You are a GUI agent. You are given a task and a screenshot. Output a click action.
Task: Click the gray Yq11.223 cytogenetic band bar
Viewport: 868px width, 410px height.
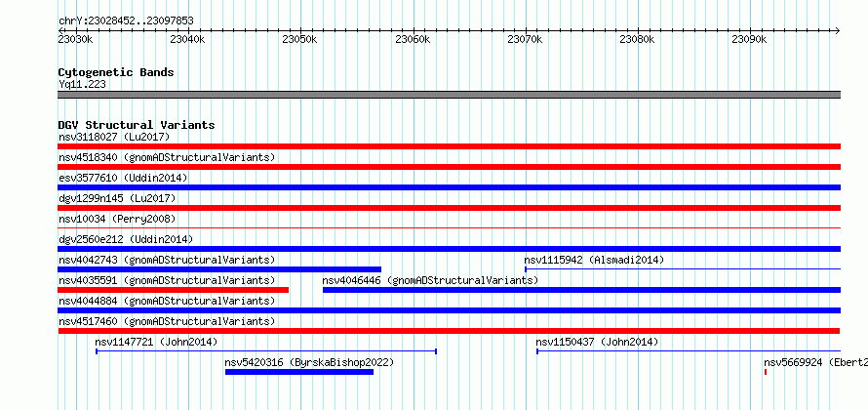pos(449,95)
